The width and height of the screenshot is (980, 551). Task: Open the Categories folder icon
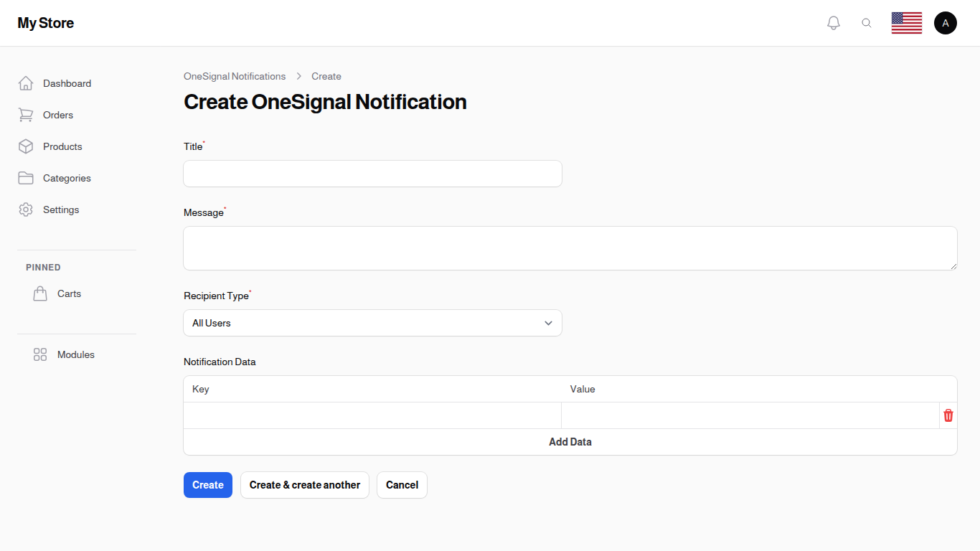(26, 178)
